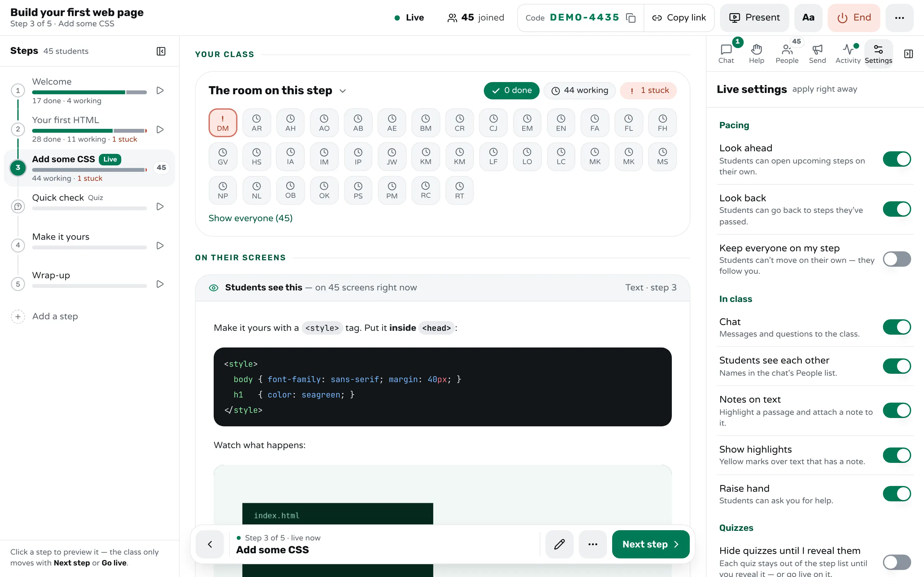
Task: Collapse the right settings panel
Action: pos(908,54)
